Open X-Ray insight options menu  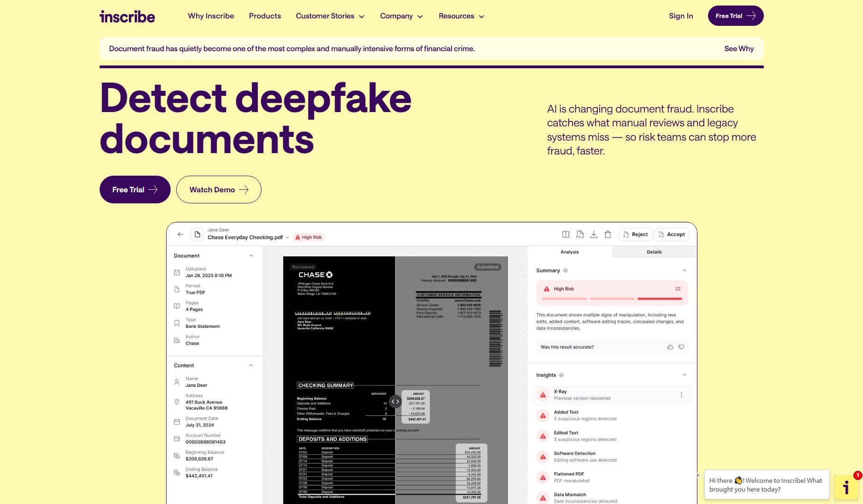pyautogui.click(x=681, y=394)
